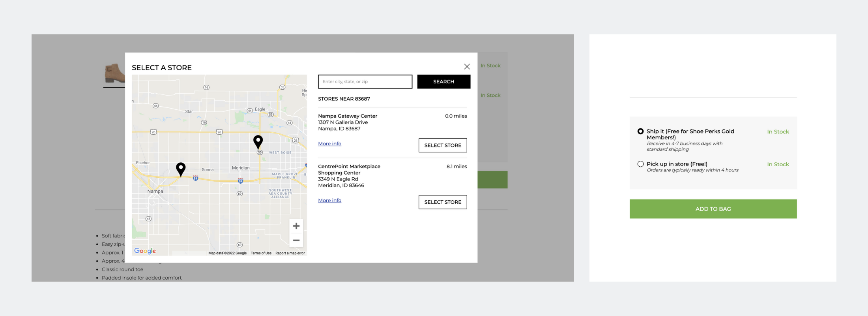Click the Nampa, ID 83687 address line
This screenshot has width=868, height=316.
(339, 129)
